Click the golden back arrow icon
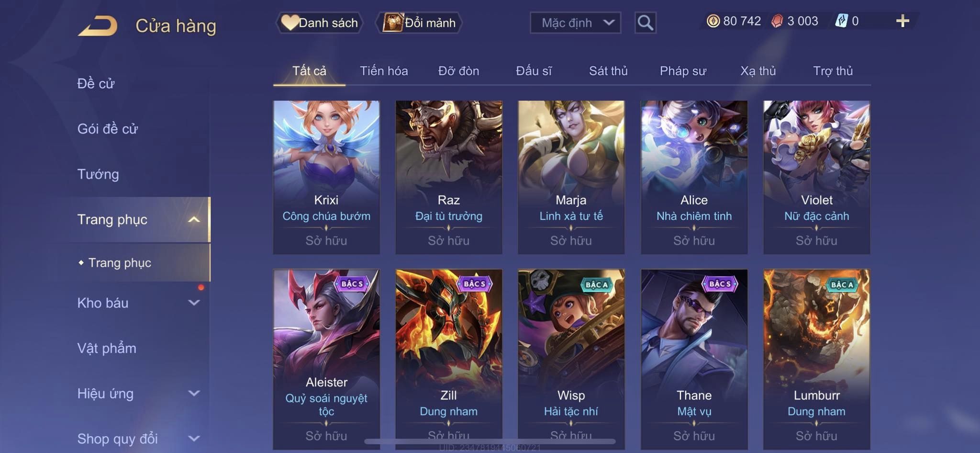 coord(98,26)
